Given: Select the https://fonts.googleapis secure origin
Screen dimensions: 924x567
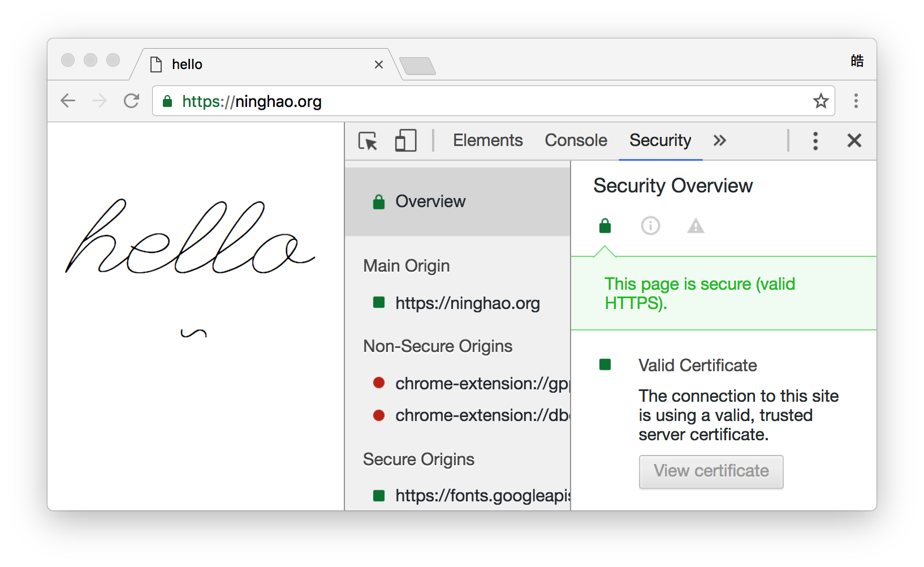Looking at the screenshot, I should 482,496.
